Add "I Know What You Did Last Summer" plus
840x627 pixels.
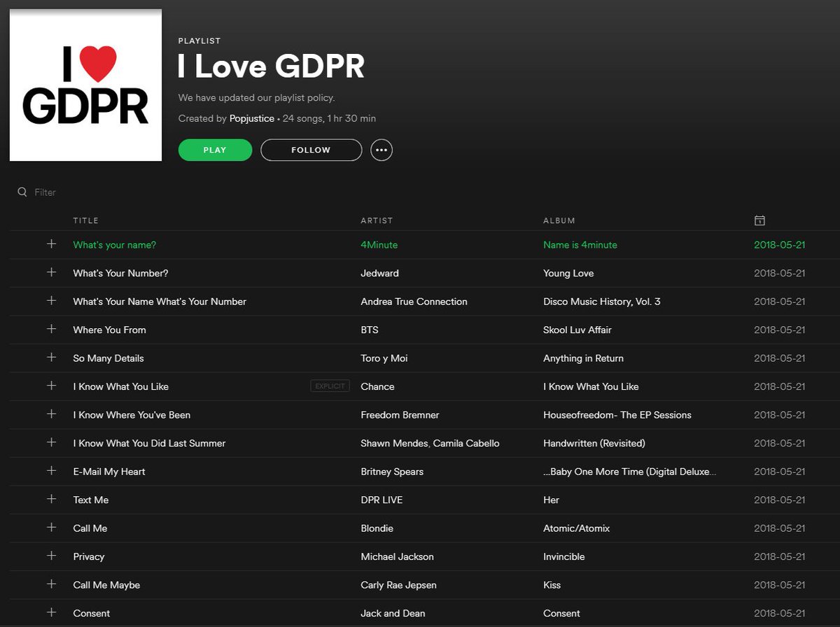[x=51, y=442]
